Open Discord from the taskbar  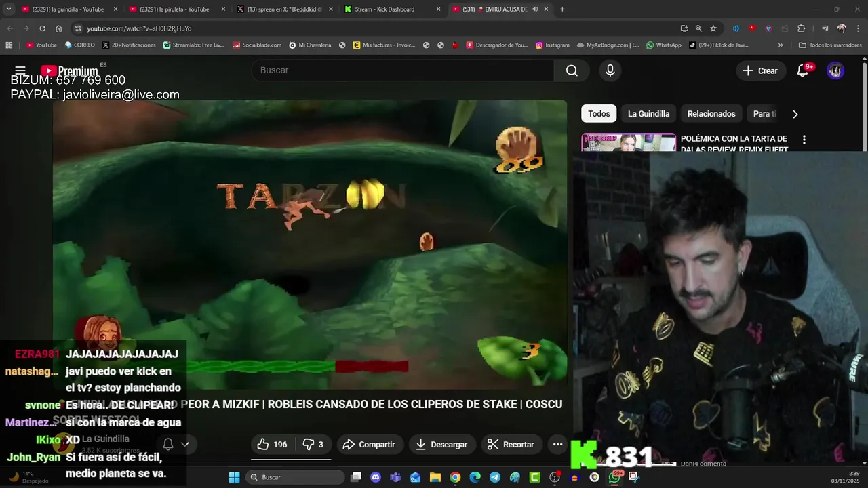pos(376,477)
